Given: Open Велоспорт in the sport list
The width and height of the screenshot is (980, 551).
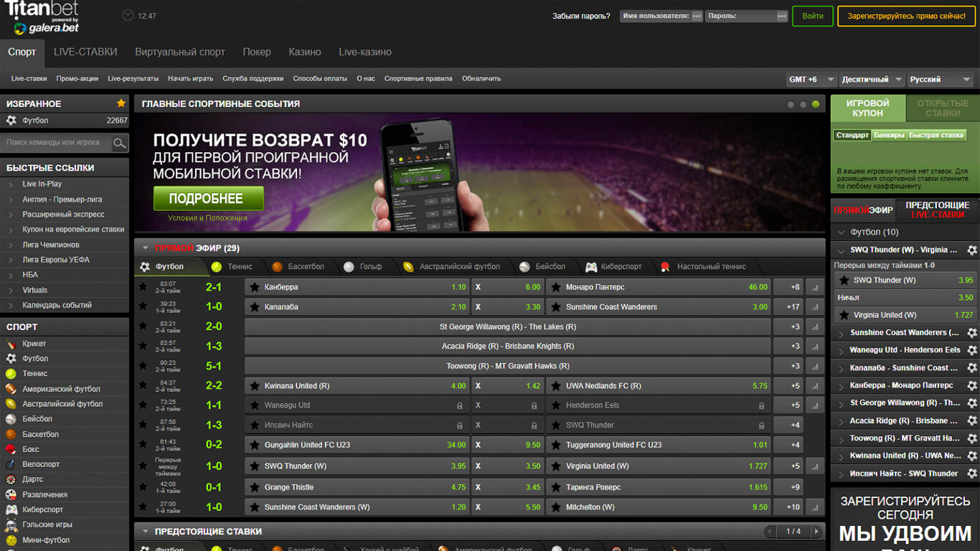Looking at the screenshot, I should pos(41,464).
